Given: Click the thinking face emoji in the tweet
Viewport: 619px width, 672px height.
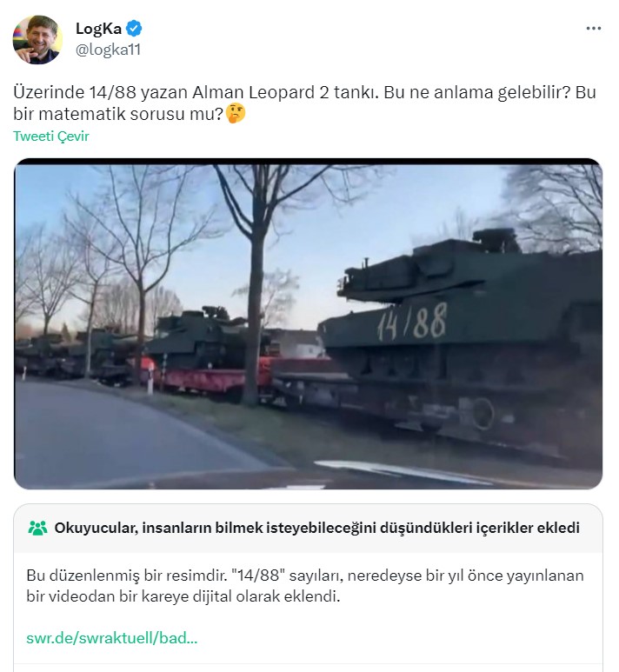Looking at the screenshot, I should coord(236,114).
